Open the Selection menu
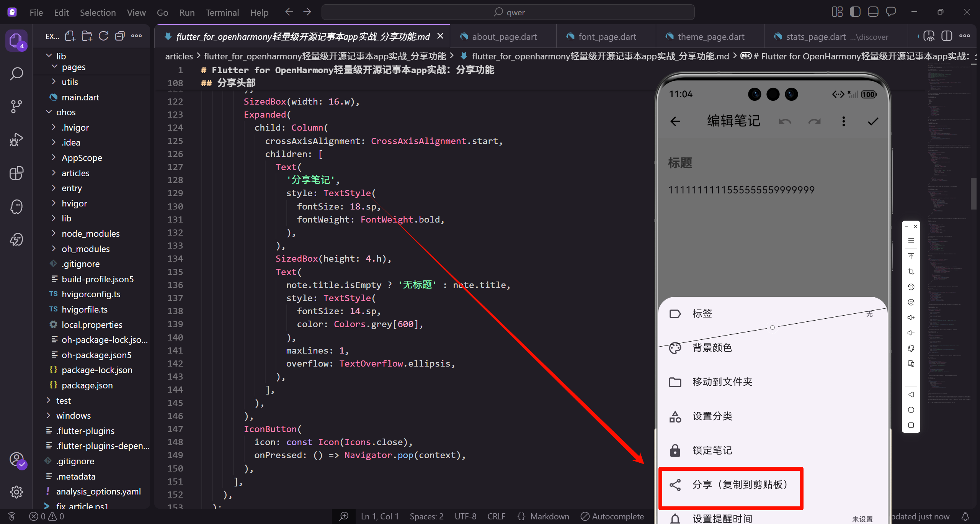Image resolution: width=980 pixels, height=524 pixels. tap(98, 12)
